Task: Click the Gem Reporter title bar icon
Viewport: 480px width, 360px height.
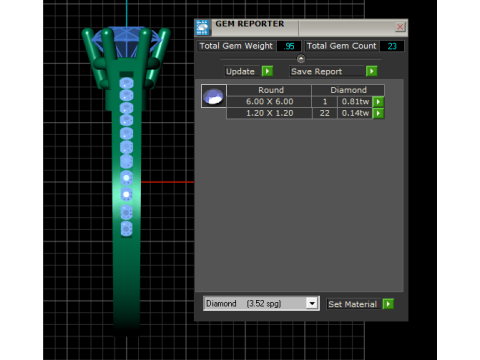Action: 202,27
